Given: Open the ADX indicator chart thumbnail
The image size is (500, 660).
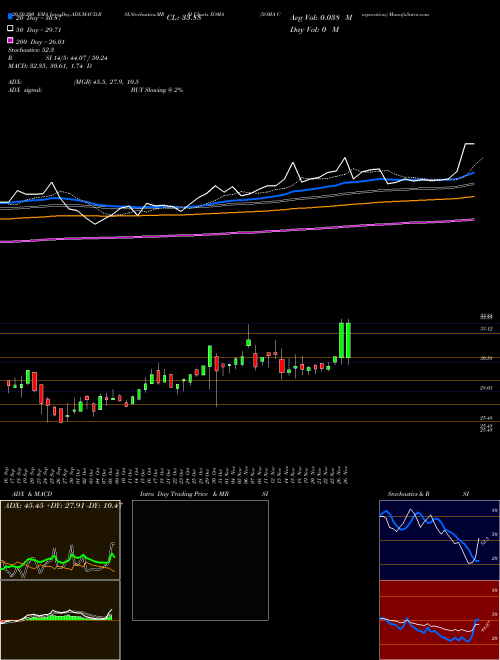Looking at the screenshot, I should click(x=60, y=540).
